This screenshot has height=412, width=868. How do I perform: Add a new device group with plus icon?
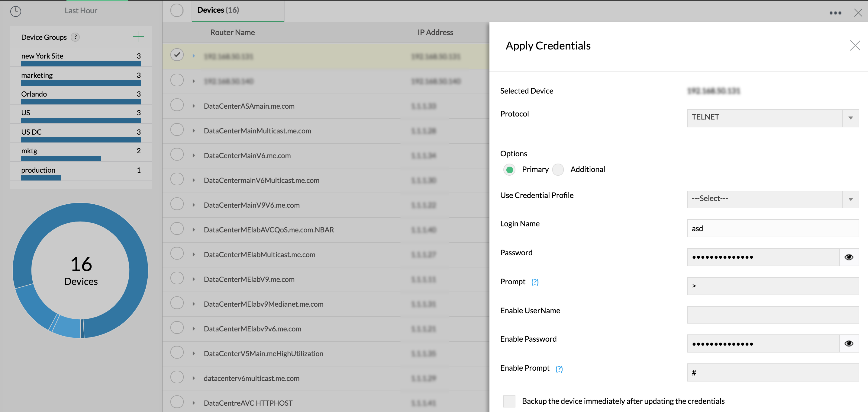pyautogui.click(x=138, y=37)
